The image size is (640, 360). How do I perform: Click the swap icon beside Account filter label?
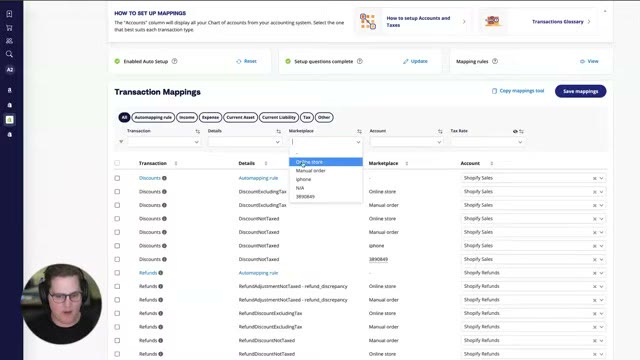tap(440, 131)
